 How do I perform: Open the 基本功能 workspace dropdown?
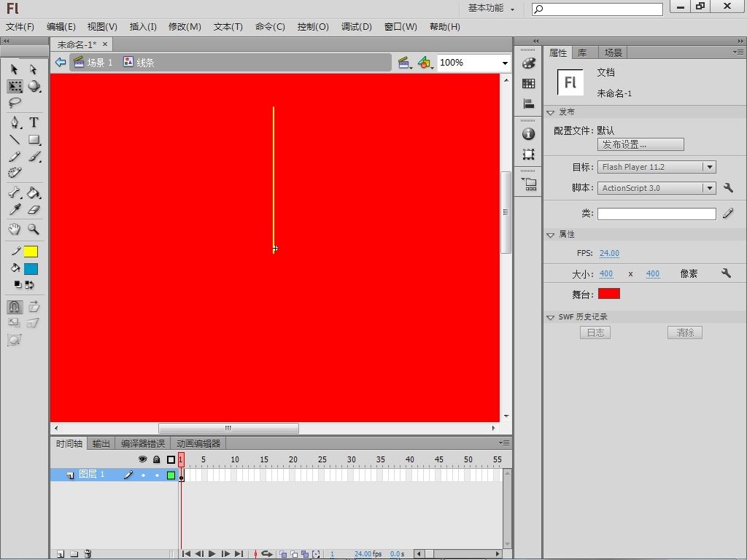coord(491,8)
